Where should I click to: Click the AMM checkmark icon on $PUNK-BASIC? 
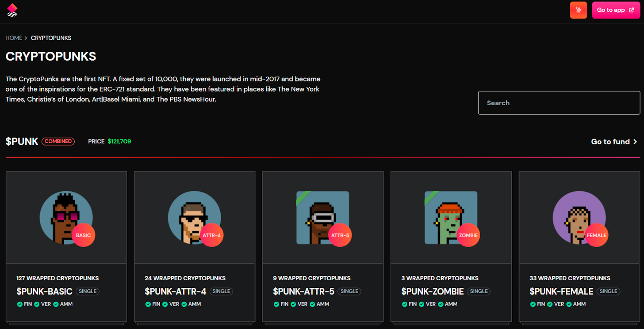click(x=56, y=304)
